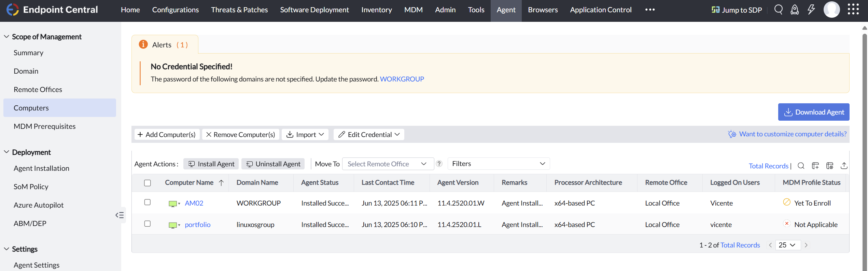Open the Edit Credential dropdown
Image resolution: width=868 pixels, height=271 pixels.
tap(369, 134)
